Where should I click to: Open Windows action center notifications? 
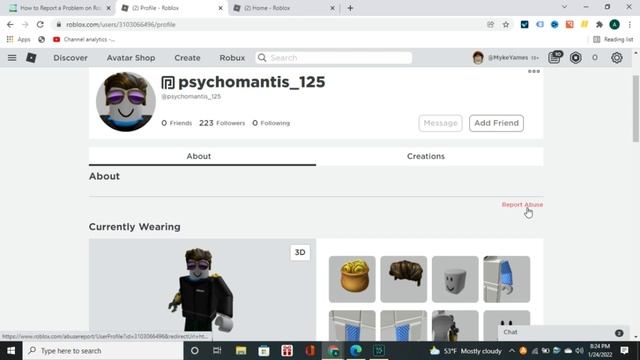click(624, 351)
